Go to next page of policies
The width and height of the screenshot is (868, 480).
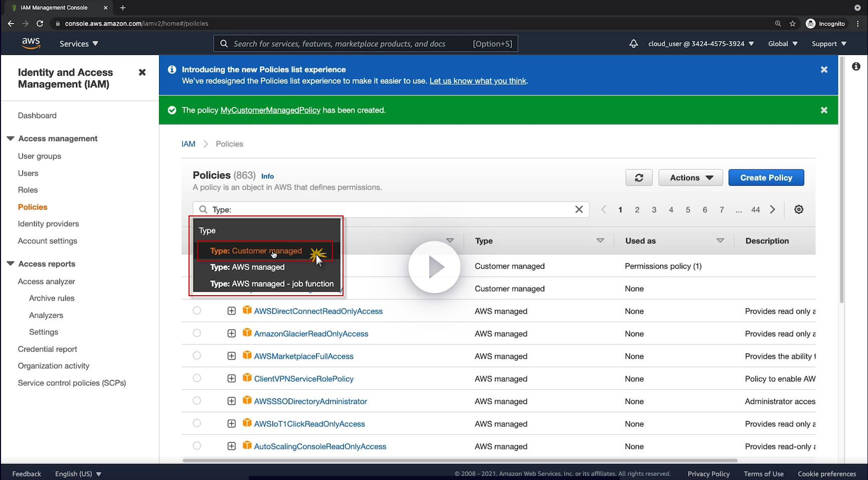772,209
